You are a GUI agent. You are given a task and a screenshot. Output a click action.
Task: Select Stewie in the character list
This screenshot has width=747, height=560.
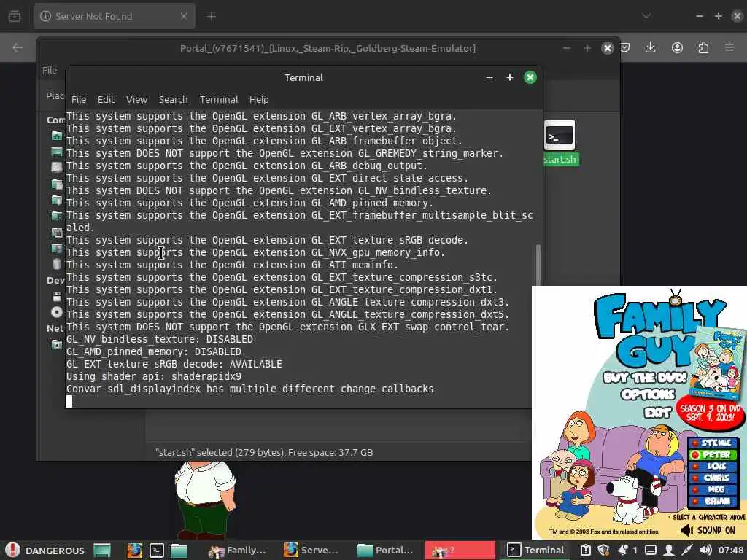[x=713, y=443]
